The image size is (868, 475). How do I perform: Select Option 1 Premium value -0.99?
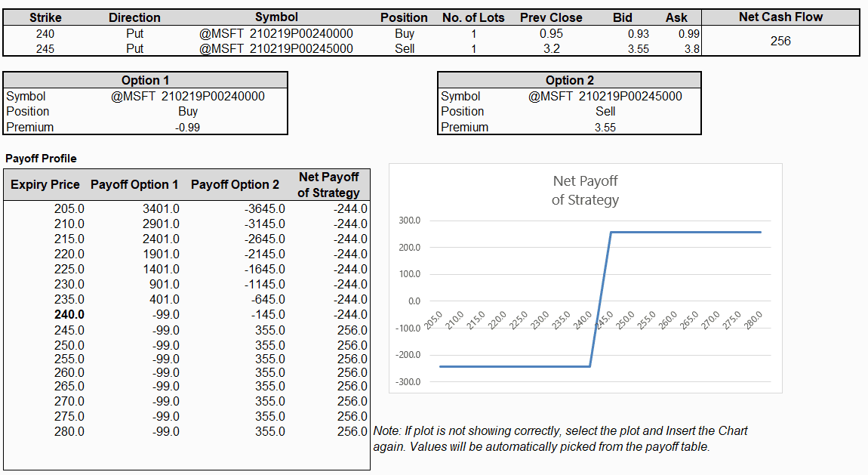coord(187,128)
